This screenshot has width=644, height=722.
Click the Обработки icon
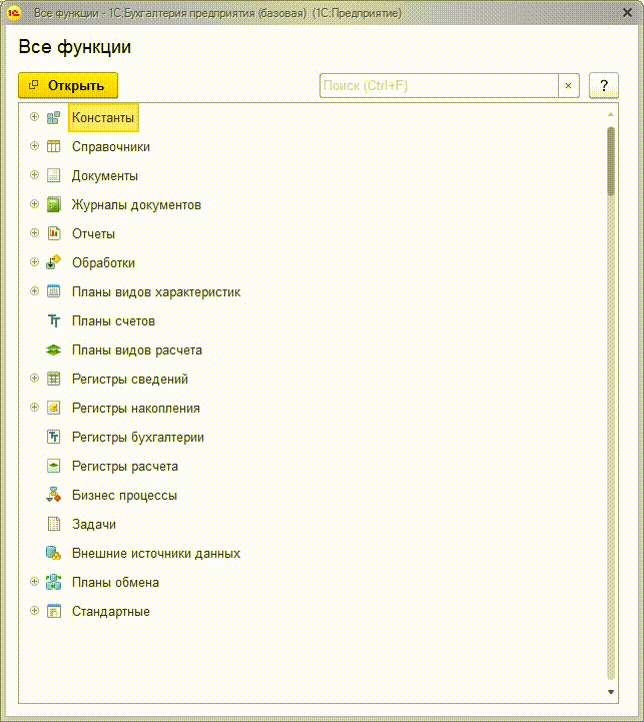tap(53, 263)
